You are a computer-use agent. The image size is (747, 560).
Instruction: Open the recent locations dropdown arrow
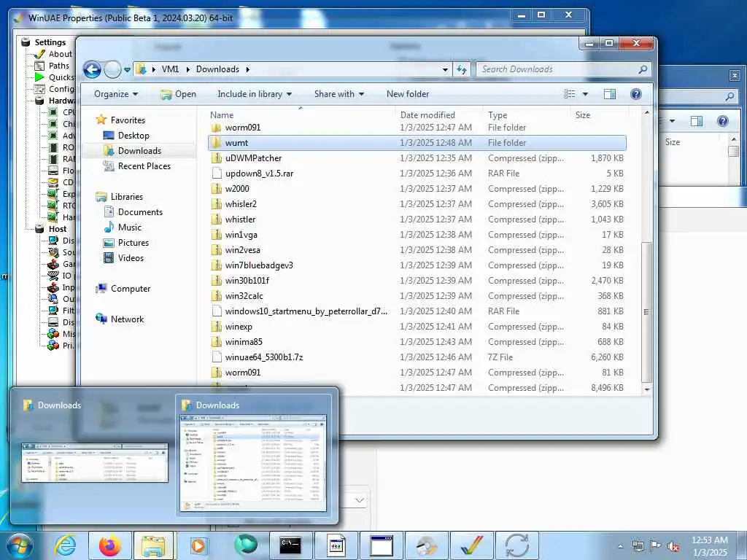[127, 70]
